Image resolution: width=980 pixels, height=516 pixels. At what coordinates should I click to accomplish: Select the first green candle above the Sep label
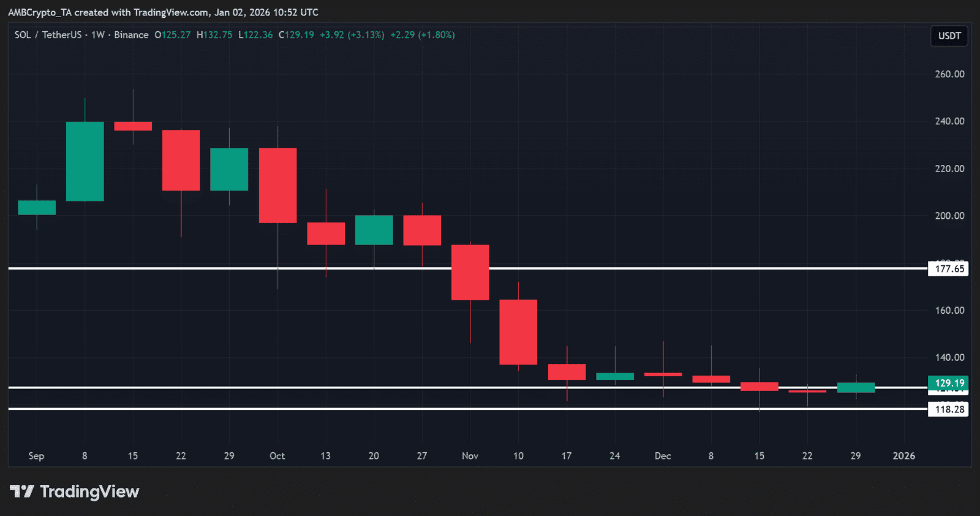click(37, 208)
